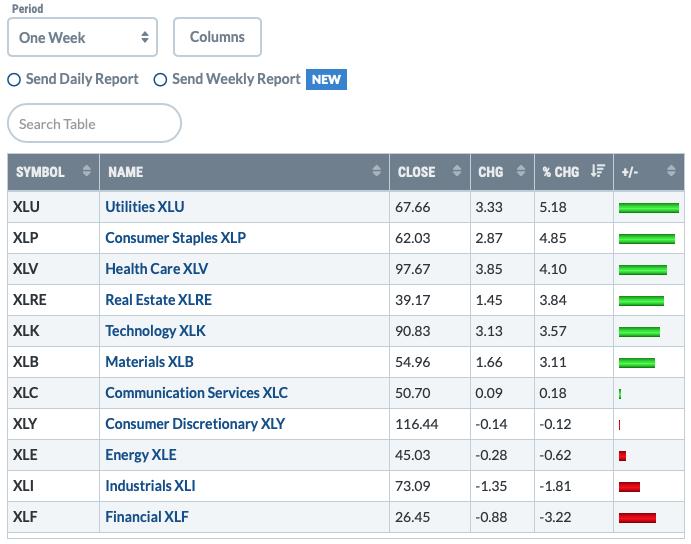Click the red bar for Financial XLF

[x=637, y=518]
